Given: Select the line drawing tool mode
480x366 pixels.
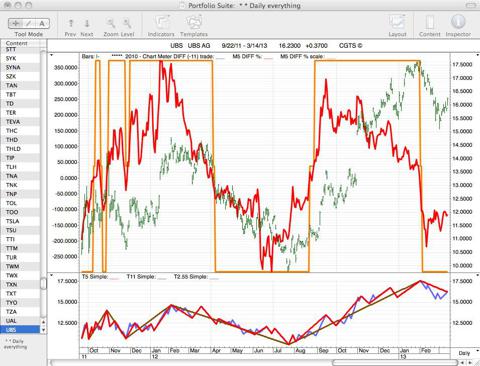Looking at the screenshot, I should (29, 23).
